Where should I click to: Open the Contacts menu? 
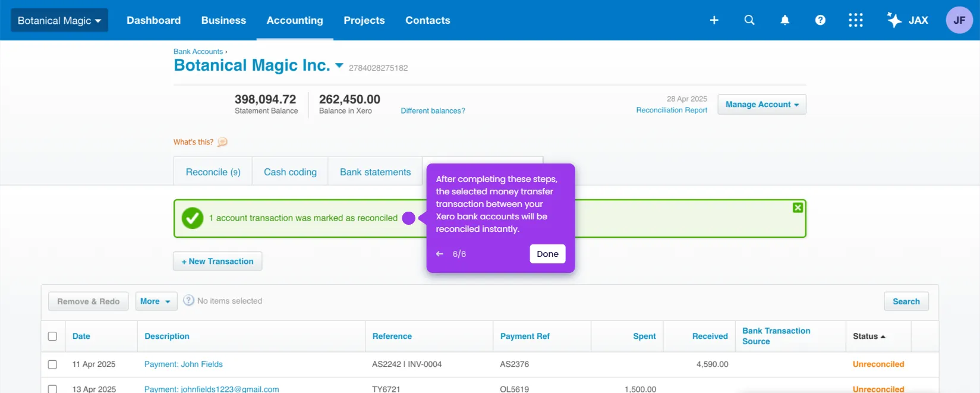[428, 20]
